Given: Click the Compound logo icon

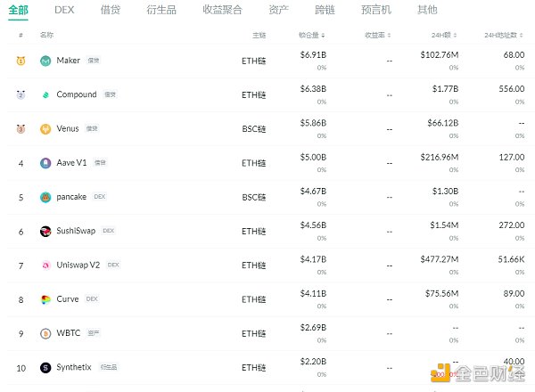Looking at the screenshot, I should tap(45, 94).
